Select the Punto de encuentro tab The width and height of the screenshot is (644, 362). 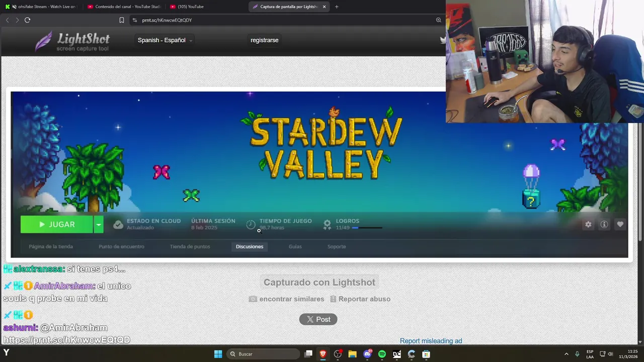pos(121,246)
